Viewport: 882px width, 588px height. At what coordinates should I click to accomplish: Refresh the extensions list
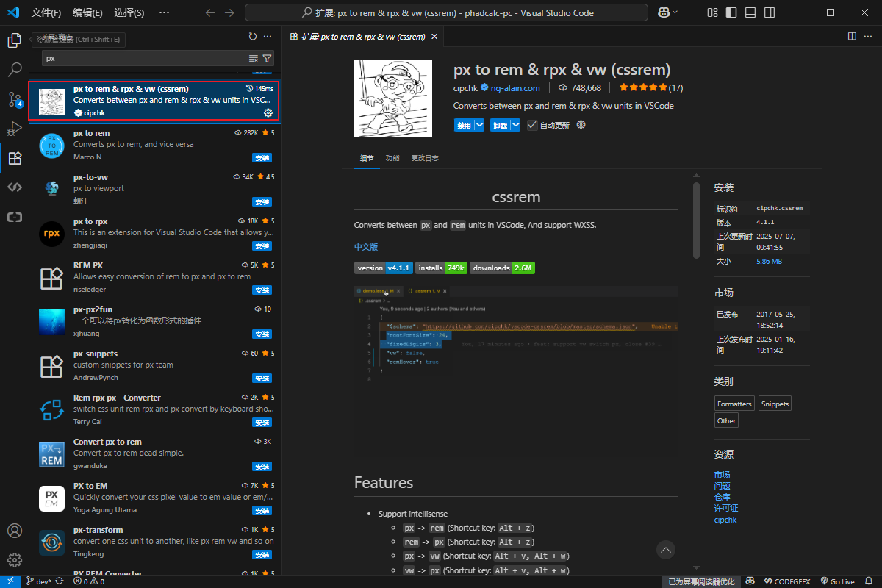(x=252, y=36)
